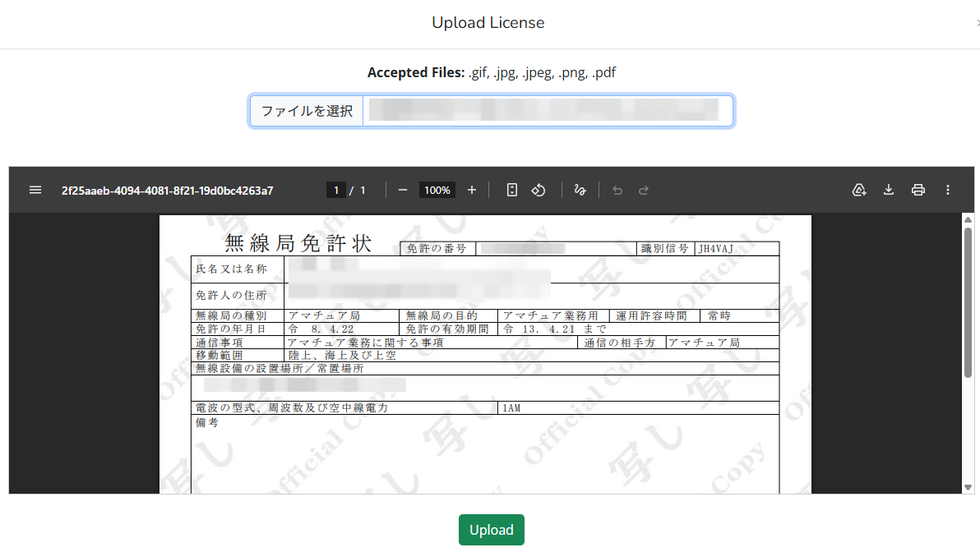
Task: Download the PDF file
Action: pos(889,190)
